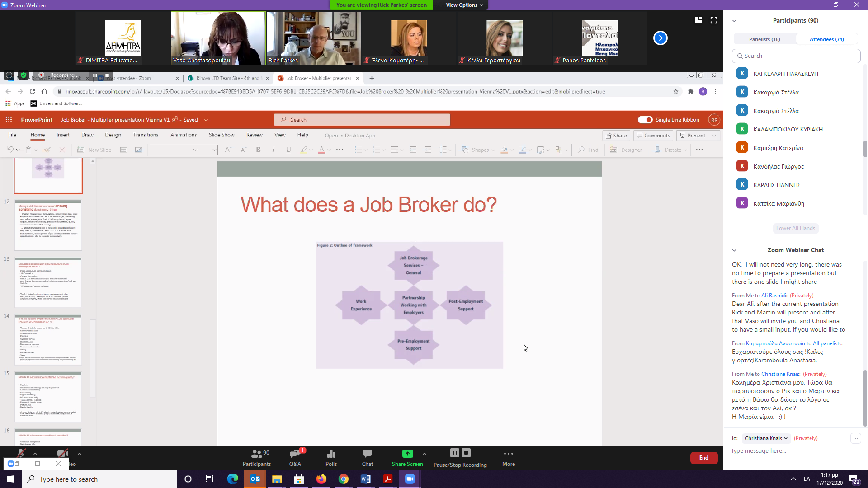Open the Comments button

[x=653, y=136]
